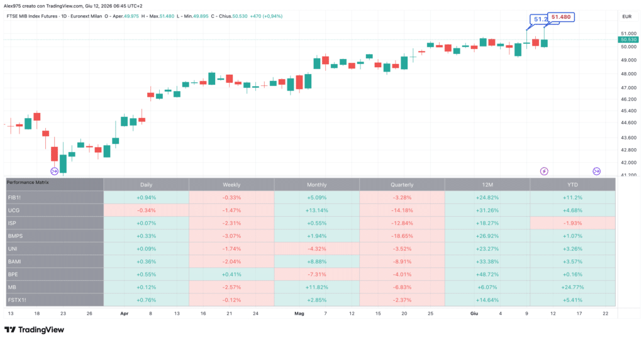Viewport: 644px width, 341px height.
Task: Click the 12M column header
Action: pyautogui.click(x=487, y=185)
